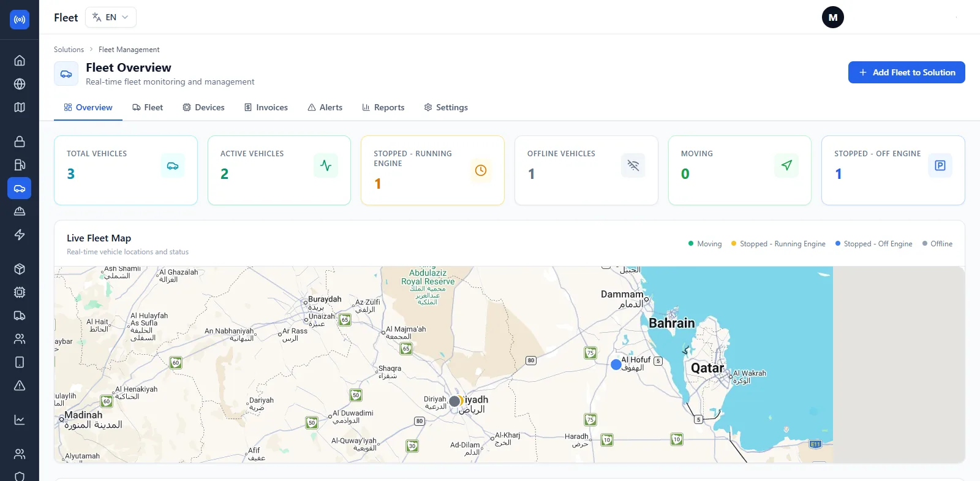Open the box package icon in sidebar
This screenshot has height=481, width=980.
coord(20,269)
